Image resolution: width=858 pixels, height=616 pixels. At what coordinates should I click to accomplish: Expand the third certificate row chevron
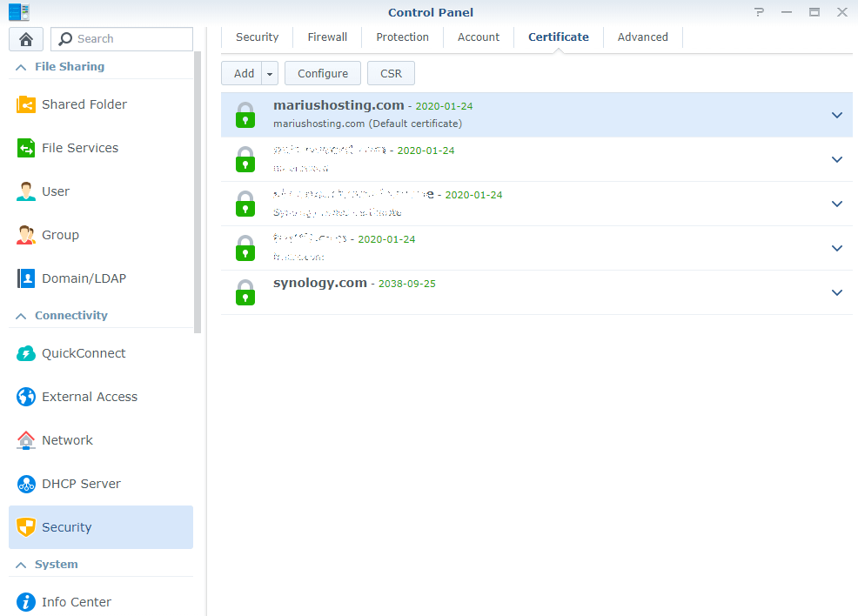pyautogui.click(x=836, y=204)
